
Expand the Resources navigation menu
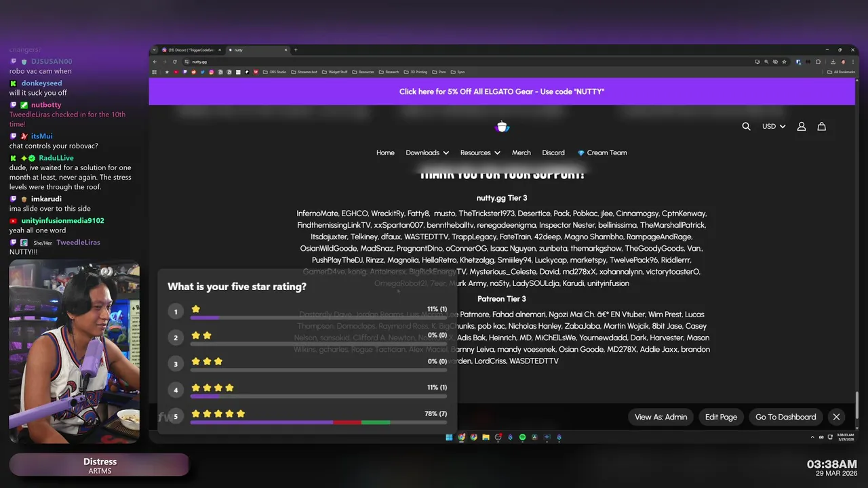coord(480,152)
